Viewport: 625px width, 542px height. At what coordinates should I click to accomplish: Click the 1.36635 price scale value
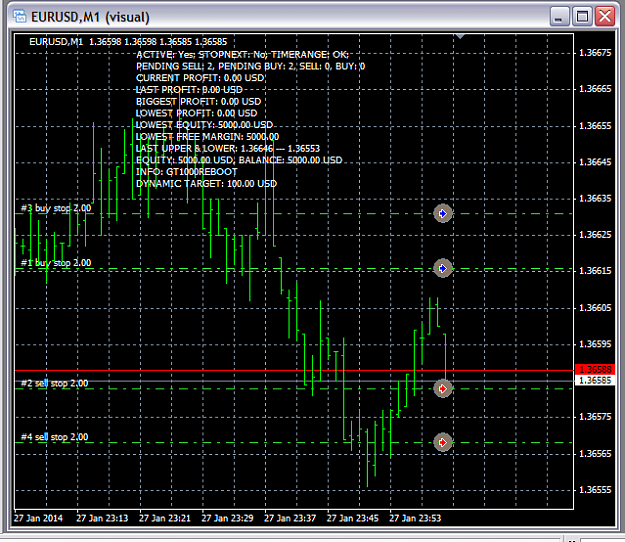point(595,198)
